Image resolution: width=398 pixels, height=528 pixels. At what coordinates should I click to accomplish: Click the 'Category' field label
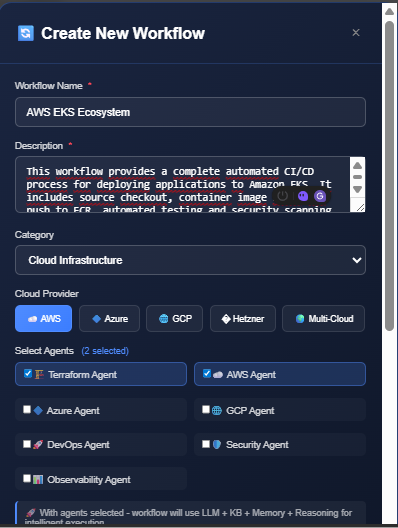(x=34, y=235)
